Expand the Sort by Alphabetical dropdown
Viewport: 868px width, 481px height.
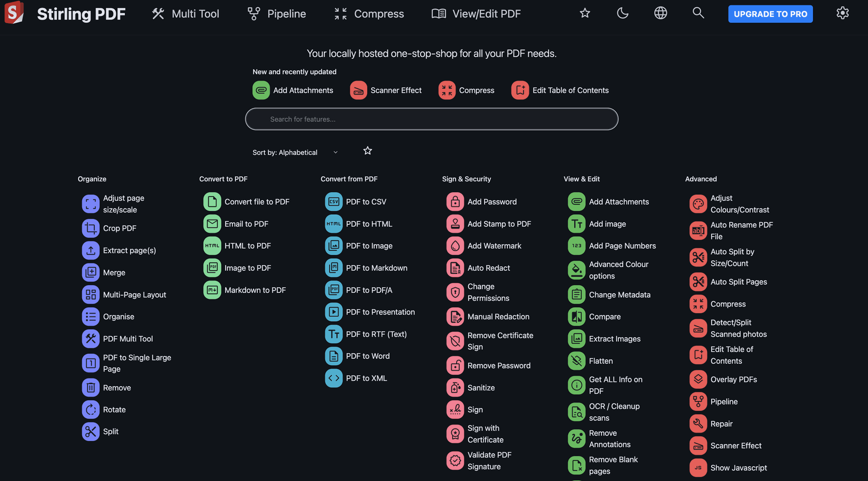coord(295,152)
